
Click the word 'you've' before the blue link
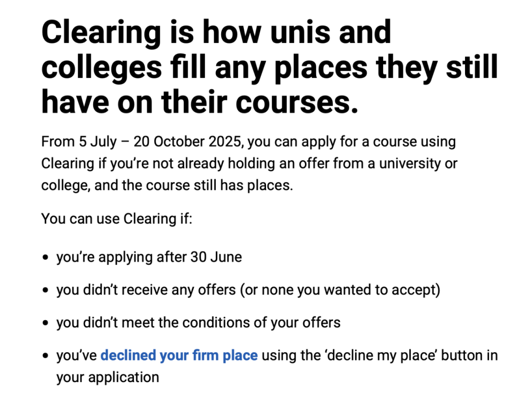[77, 356]
